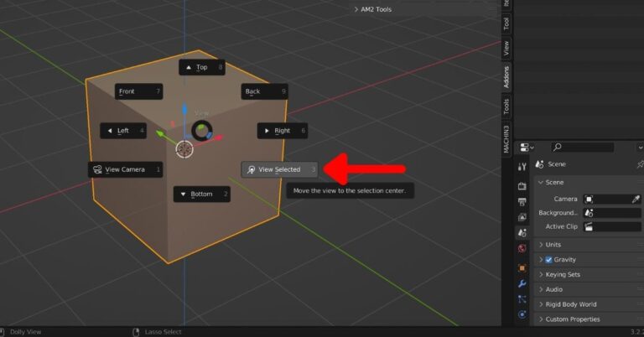
Task: Switch to the MACHIN3 sidebar tab
Action: click(x=506, y=138)
